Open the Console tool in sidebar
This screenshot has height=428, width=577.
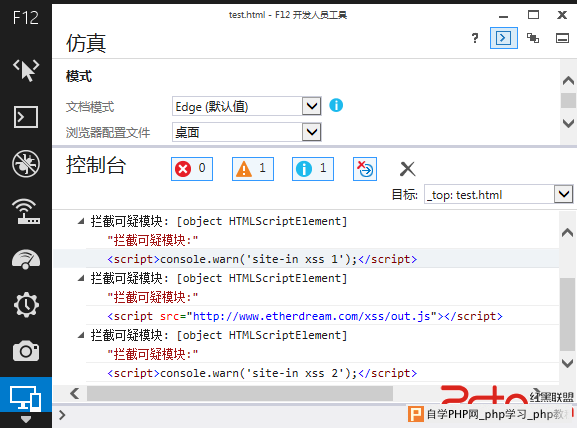26,117
